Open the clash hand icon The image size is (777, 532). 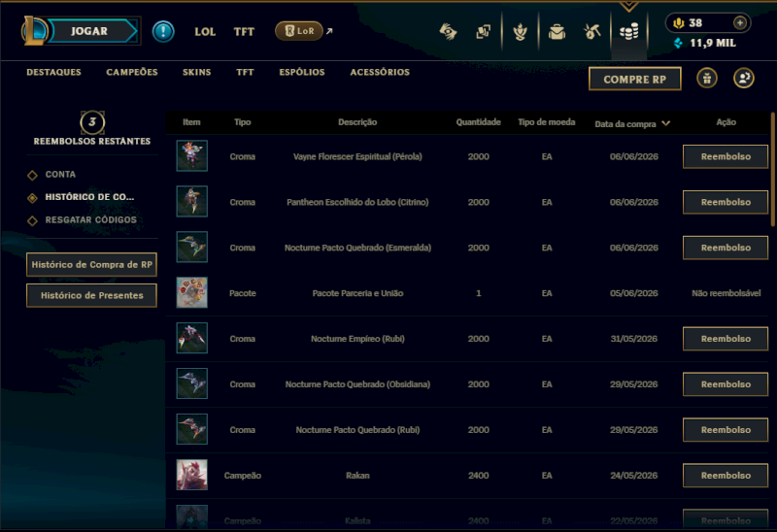tap(448, 32)
